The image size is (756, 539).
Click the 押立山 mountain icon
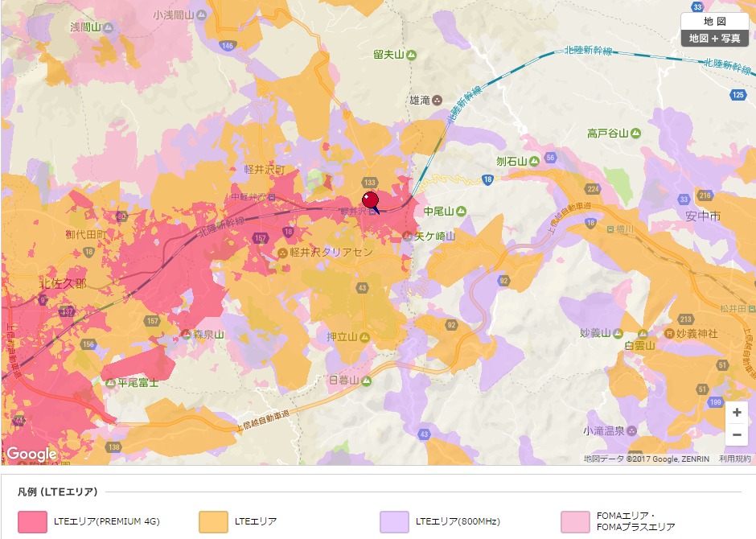(365, 337)
